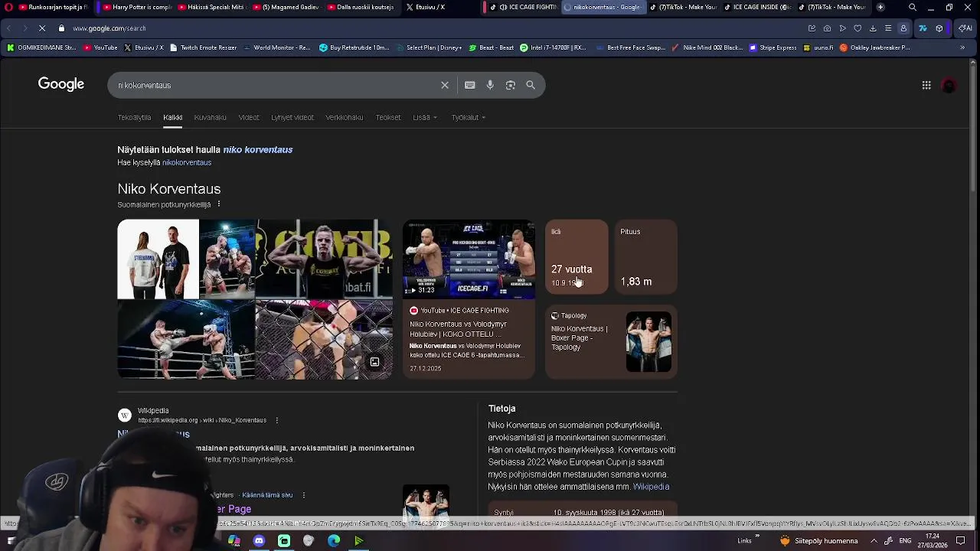Viewport: 980px width, 551px height.
Task: Open options menu for Wikipedia result
Action: click(276, 420)
